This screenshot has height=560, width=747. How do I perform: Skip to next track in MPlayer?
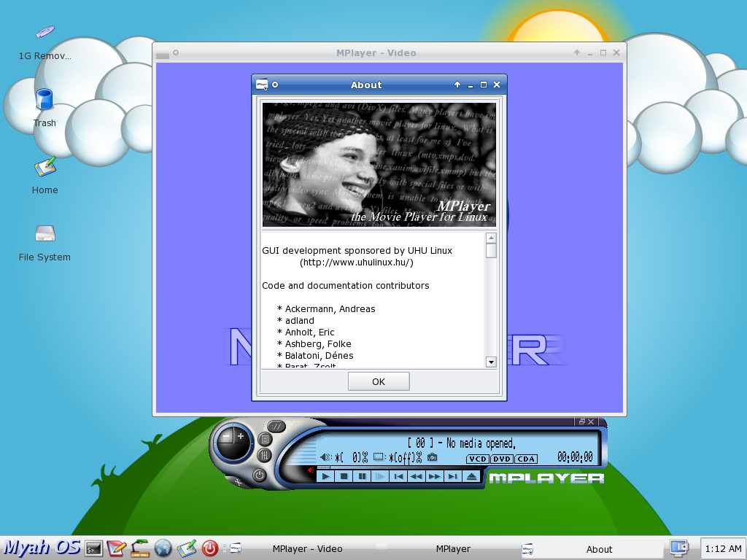pos(452,476)
